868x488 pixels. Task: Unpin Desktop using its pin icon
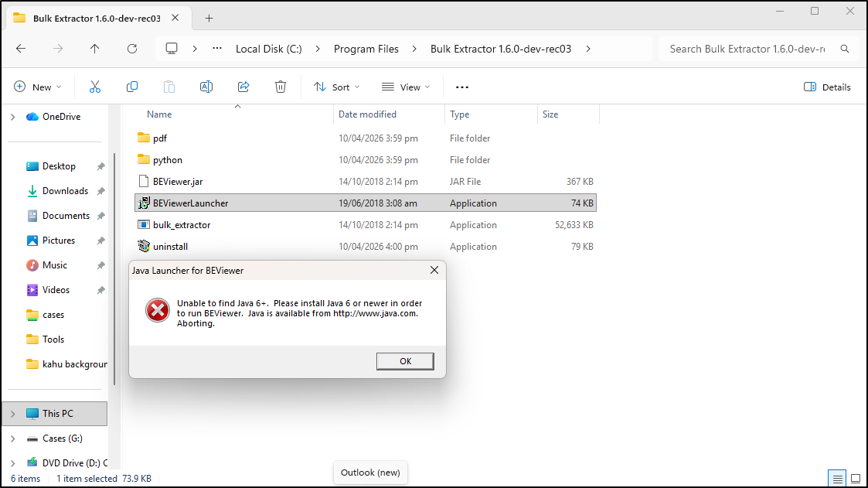coord(100,166)
